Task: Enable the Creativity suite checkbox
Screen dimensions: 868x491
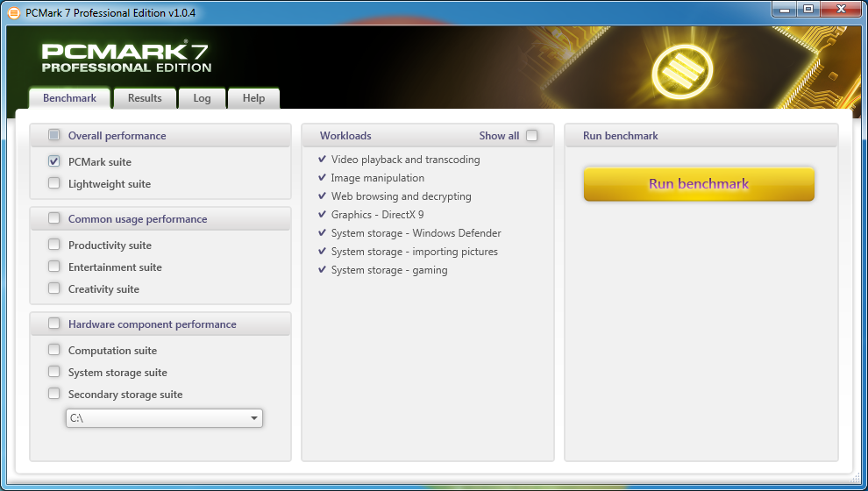Action: pos(53,288)
